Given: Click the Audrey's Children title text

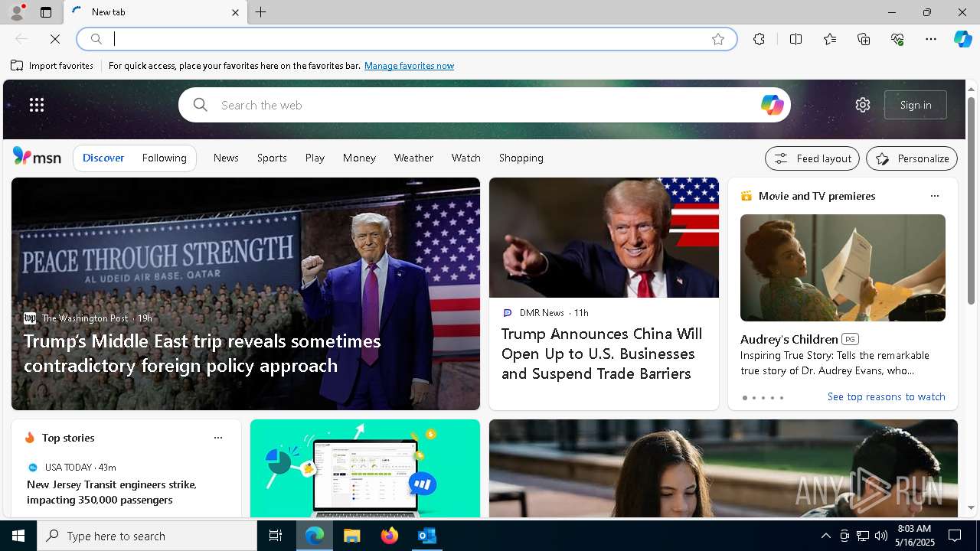Looking at the screenshot, I should (x=789, y=339).
